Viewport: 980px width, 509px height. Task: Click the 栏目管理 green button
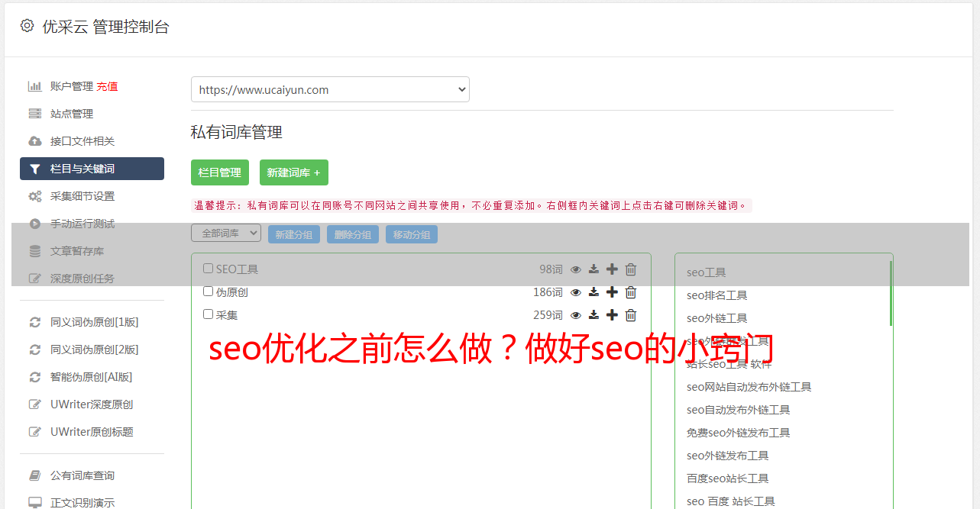(x=220, y=172)
